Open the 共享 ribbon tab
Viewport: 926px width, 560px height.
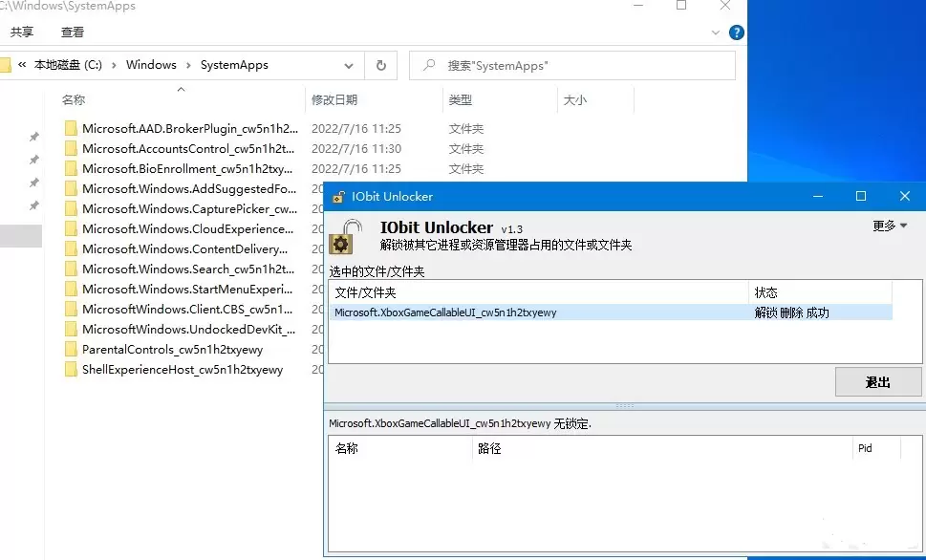(x=22, y=32)
